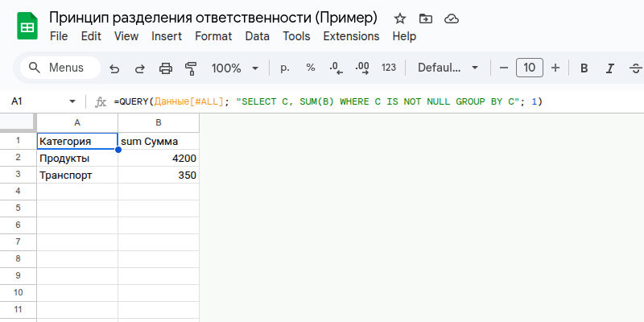Screen dimensions: 644x322
Task: Check the cloud save status icon
Action: (x=452, y=19)
